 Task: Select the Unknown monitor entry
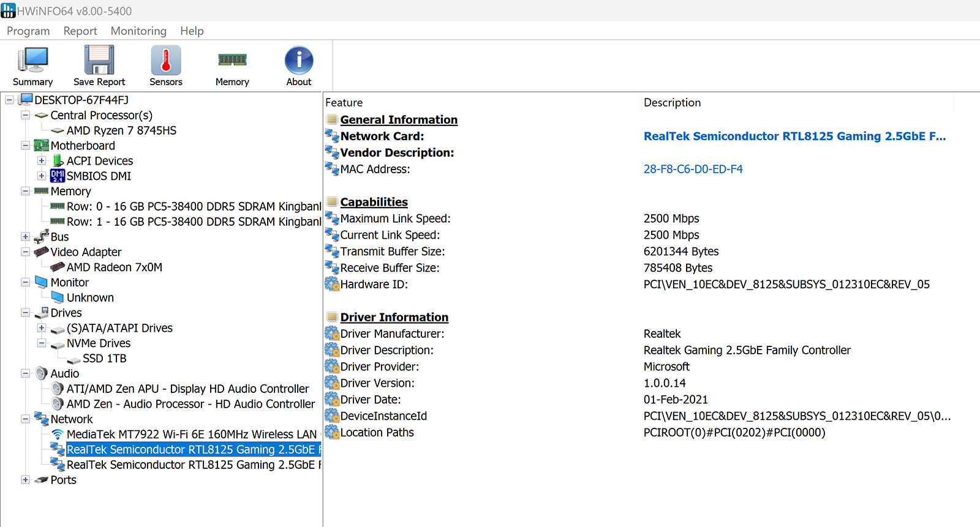tap(90, 297)
